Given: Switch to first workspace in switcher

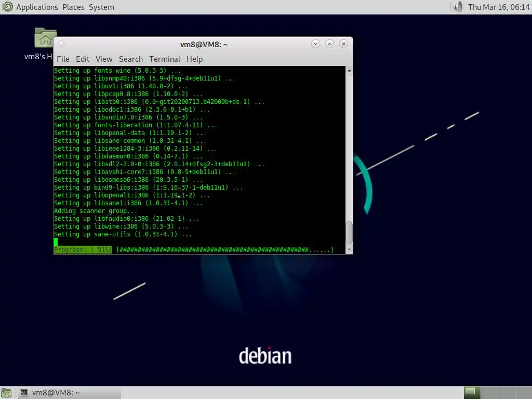Looking at the screenshot, I should point(472,393).
